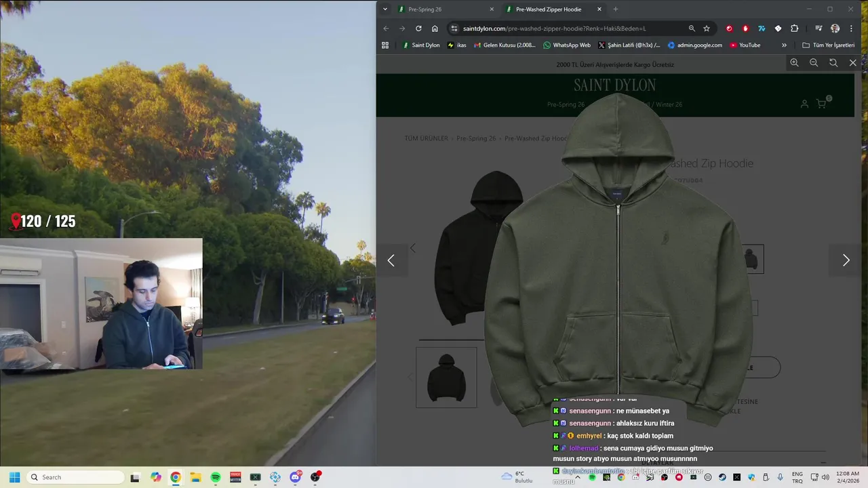Open File Explorer from the taskbar
The height and width of the screenshot is (488, 868).
(195, 477)
